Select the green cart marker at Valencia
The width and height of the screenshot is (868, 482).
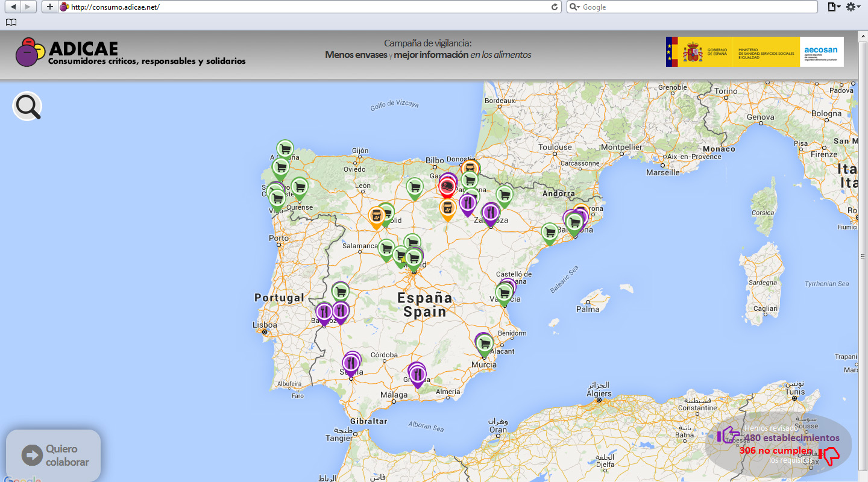504,293
